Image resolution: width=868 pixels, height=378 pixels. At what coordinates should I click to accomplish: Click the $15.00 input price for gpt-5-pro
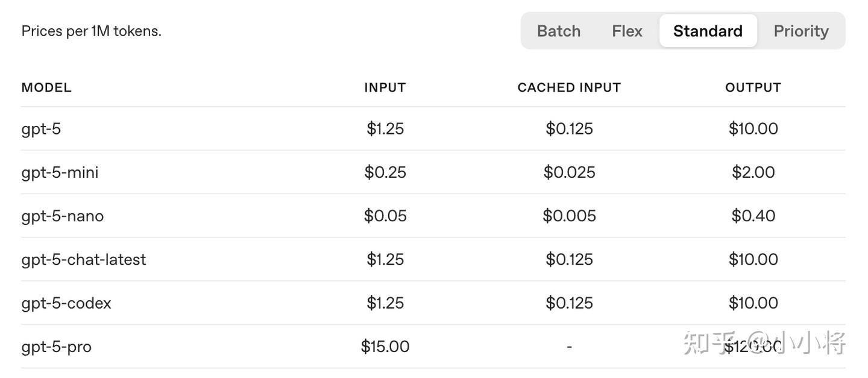(x=385, y=347)
